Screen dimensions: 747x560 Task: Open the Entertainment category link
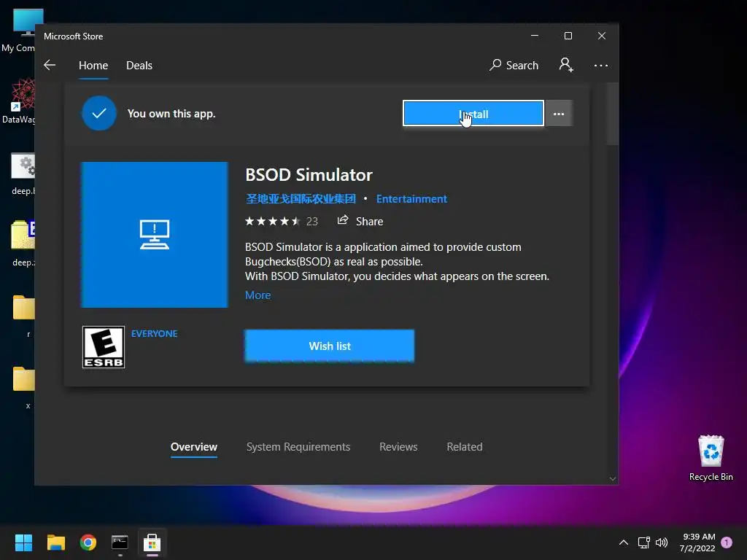click(411, 198)
